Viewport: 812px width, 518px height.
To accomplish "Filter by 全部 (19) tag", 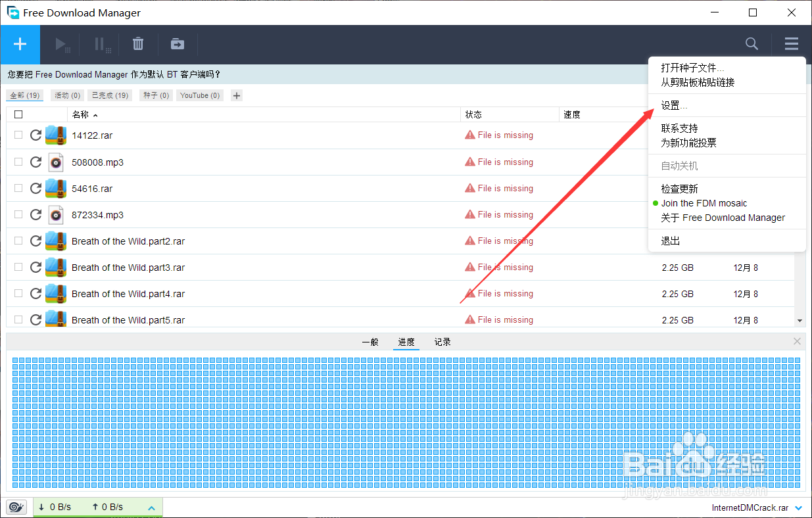I will (25, 95).
